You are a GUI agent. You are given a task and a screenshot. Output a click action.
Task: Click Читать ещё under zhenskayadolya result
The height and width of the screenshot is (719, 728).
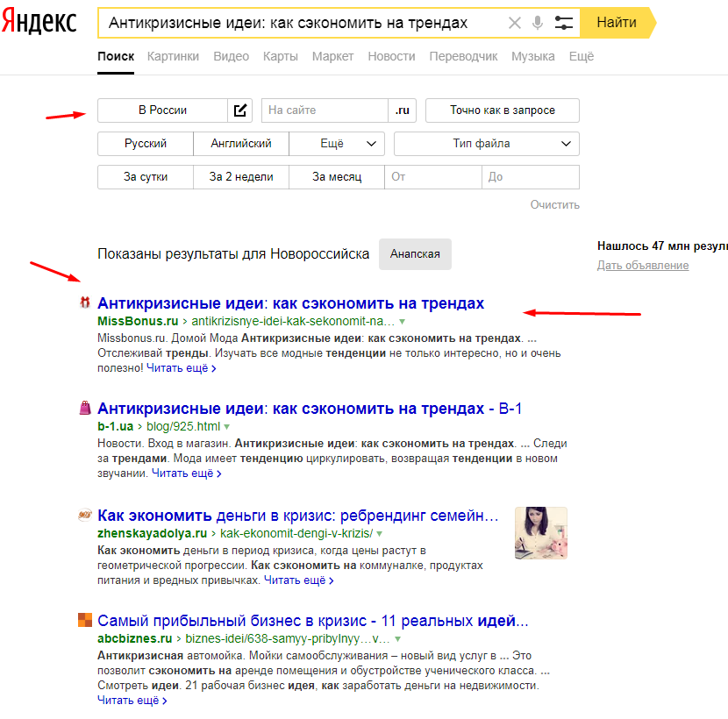click(298, 580)
